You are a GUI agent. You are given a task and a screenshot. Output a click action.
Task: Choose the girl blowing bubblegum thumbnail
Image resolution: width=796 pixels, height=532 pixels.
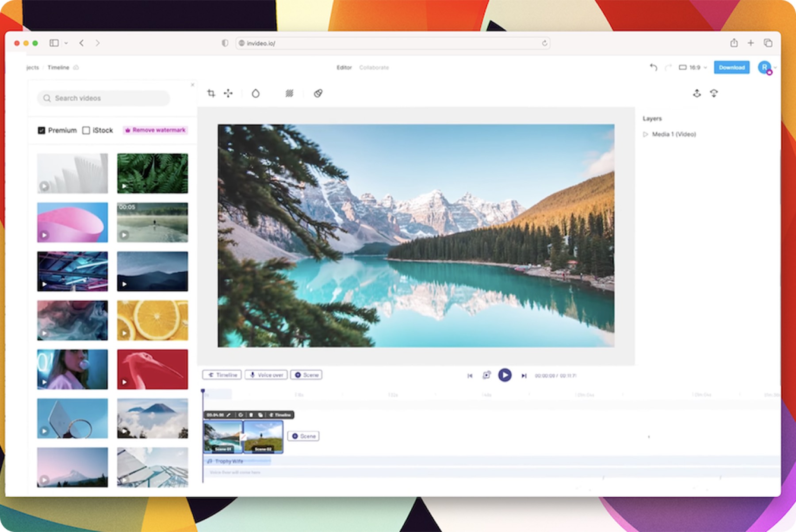(73, 369)
